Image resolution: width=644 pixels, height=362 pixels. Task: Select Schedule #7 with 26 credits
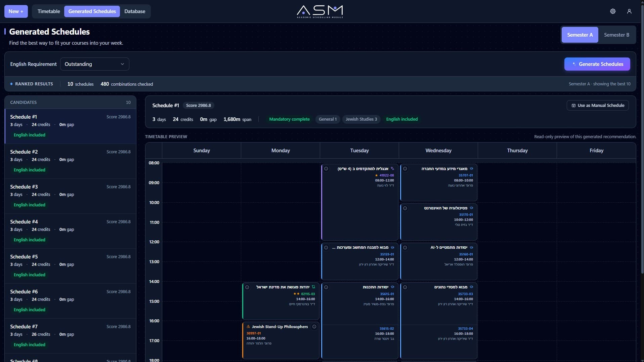coord(70,336)
